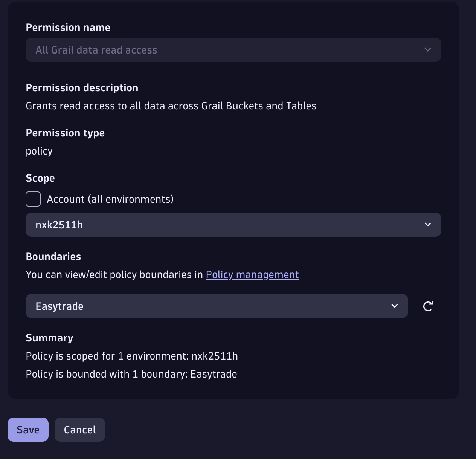
Task: Open the Easytrade boundary dropdown
Action: pos(211,306)
